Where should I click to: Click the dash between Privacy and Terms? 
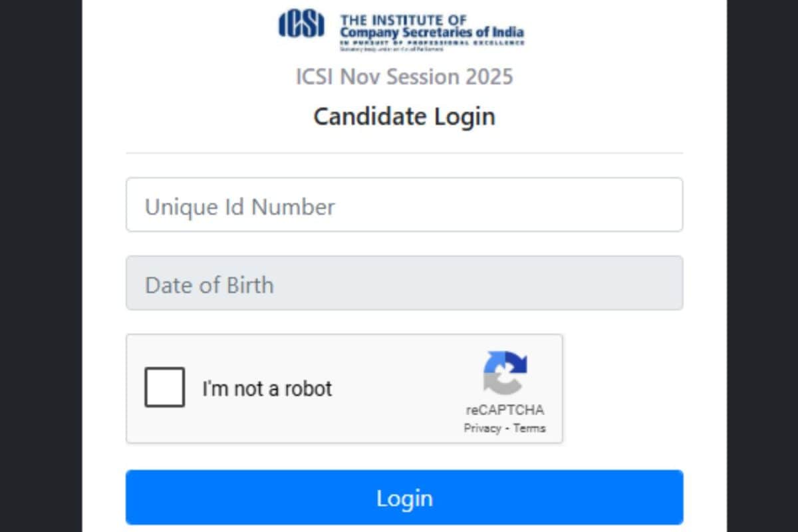(x=507, y=429)
